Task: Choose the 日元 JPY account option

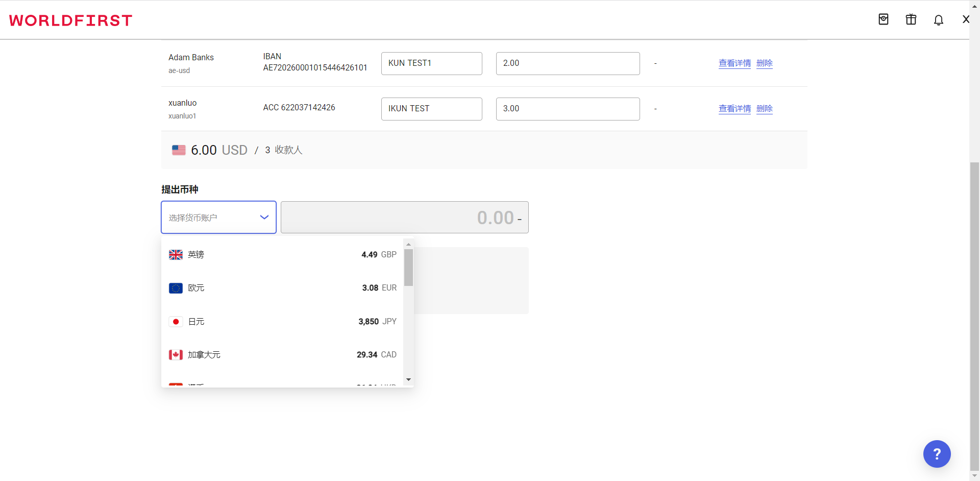Action: click(x=282, y=321)
